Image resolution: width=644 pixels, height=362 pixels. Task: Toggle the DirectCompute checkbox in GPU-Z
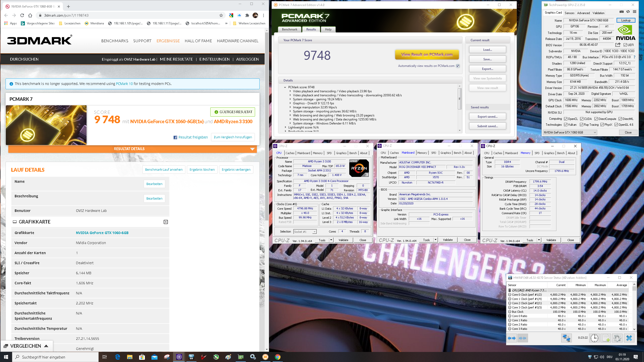coord(596,119)
